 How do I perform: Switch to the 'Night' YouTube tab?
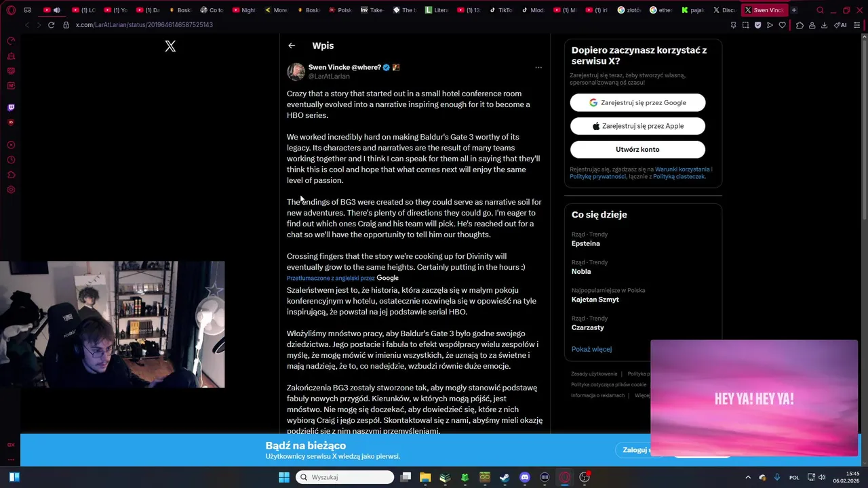tap(244, 10)
